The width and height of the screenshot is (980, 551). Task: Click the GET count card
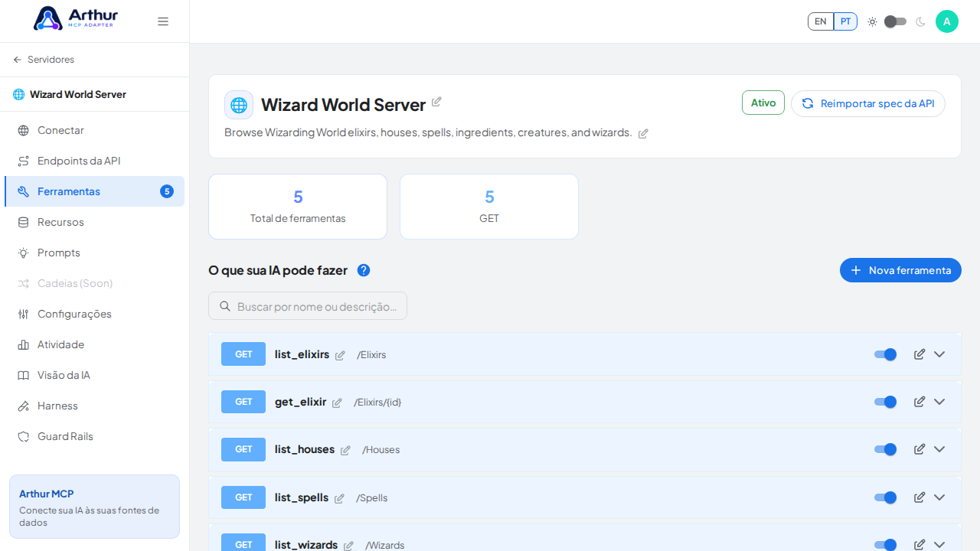coord(489,207)
